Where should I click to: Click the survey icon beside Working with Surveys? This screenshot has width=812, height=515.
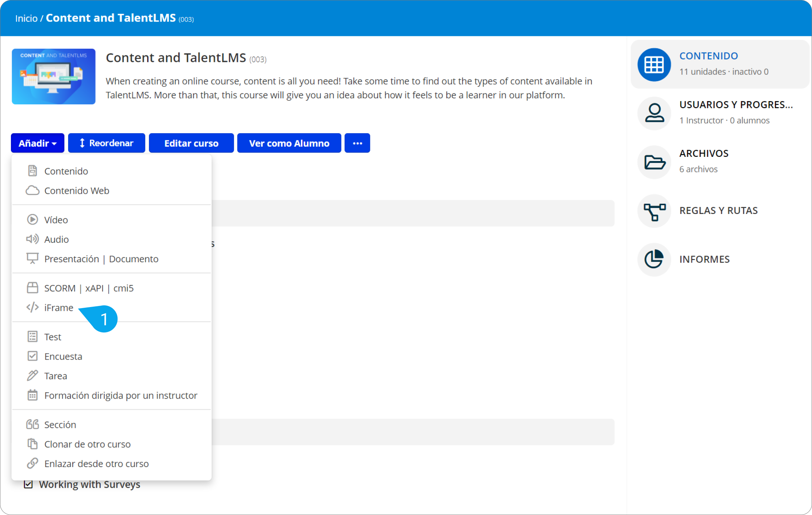click(28, 484)
